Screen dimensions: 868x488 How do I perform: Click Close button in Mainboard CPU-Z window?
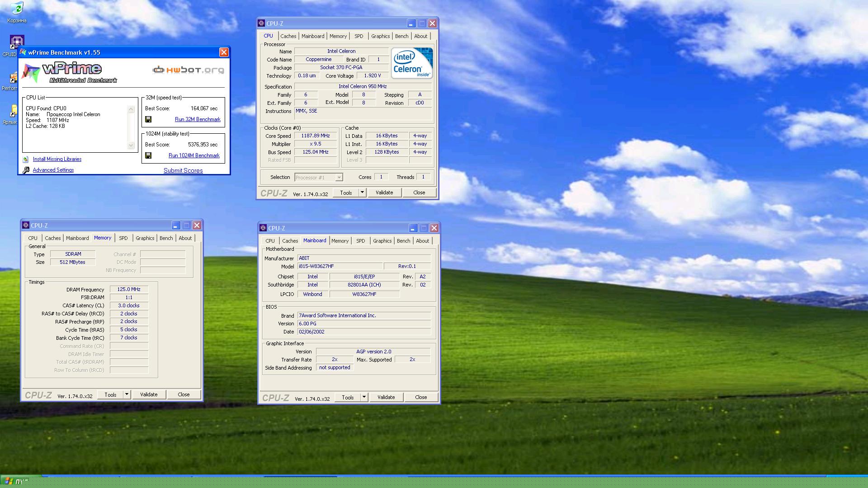click(421, 397)
